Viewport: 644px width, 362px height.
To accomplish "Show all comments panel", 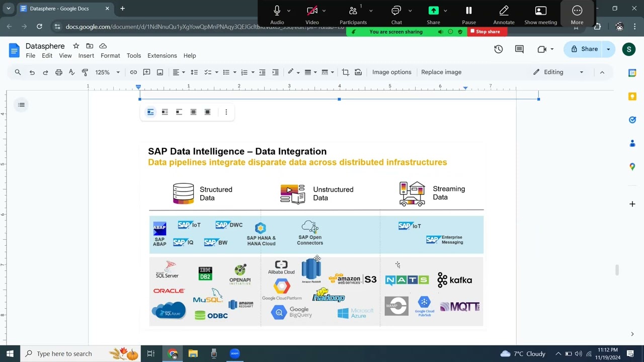I will (x=519, y=49).
